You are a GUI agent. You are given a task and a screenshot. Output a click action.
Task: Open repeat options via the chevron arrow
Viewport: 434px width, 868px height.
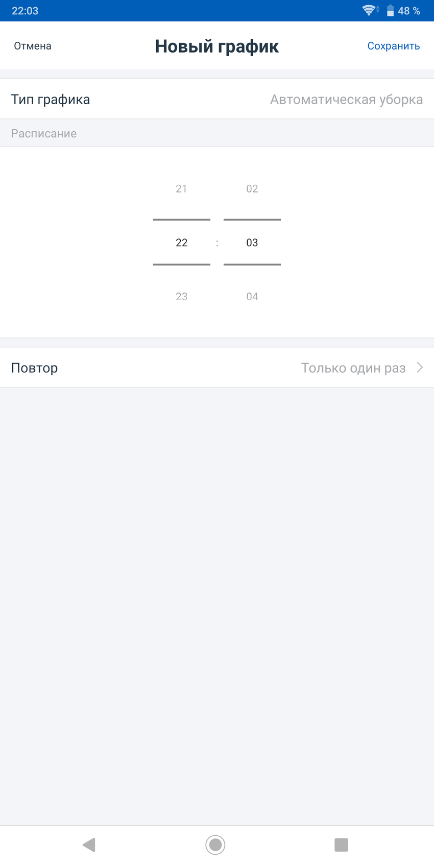(420, 368)
